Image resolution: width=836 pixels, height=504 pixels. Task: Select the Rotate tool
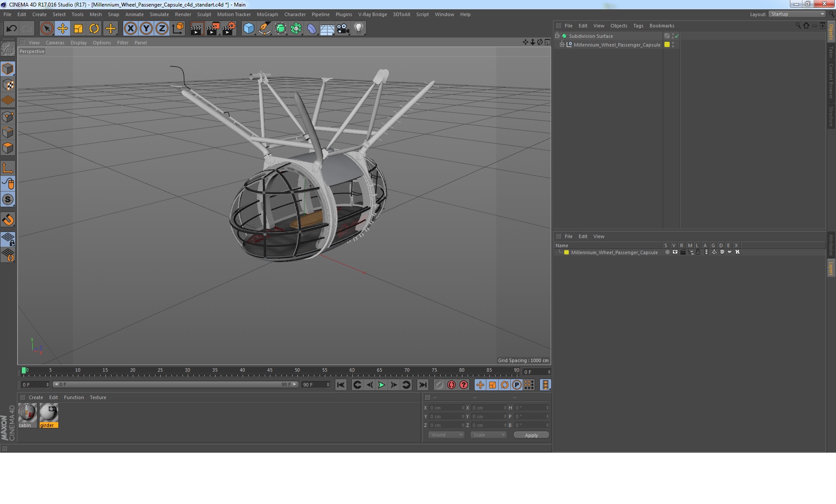[x=94, y=29]
